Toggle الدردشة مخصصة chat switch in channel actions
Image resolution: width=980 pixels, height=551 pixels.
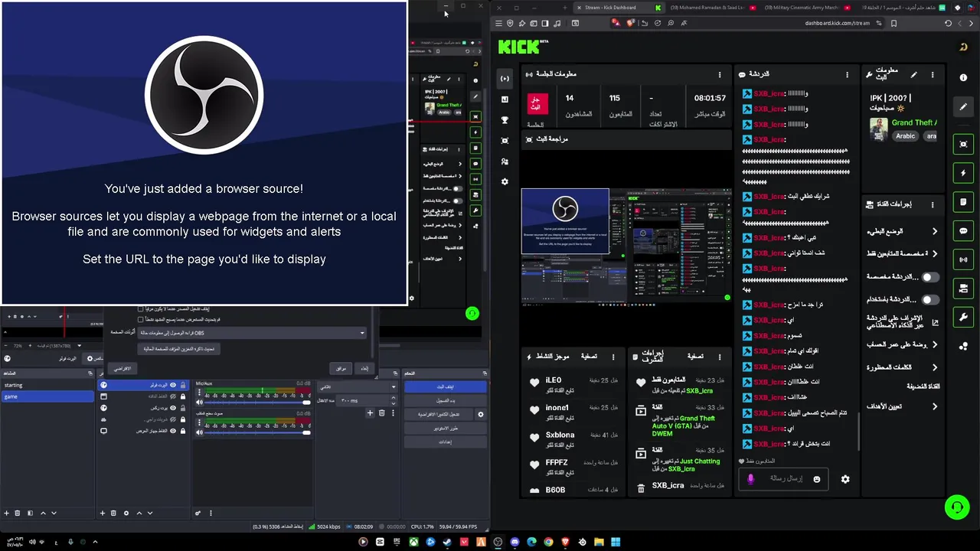[x=929, y=277]
